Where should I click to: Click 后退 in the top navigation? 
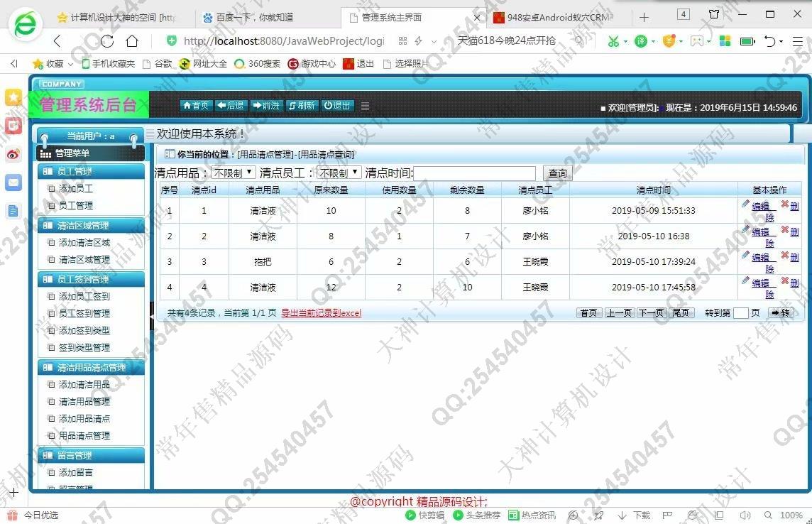pos(231,106)
